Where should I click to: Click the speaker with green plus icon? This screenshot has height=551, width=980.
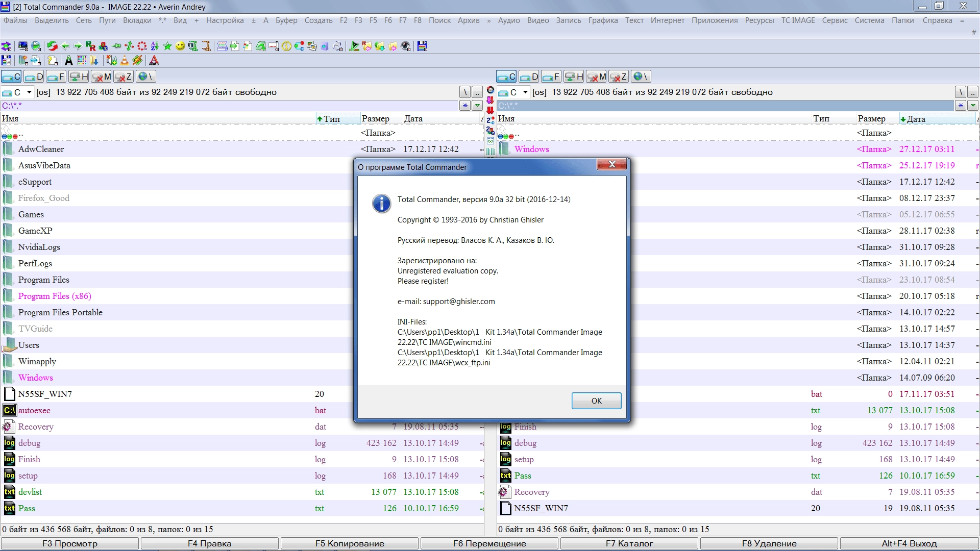click(111, 61)
